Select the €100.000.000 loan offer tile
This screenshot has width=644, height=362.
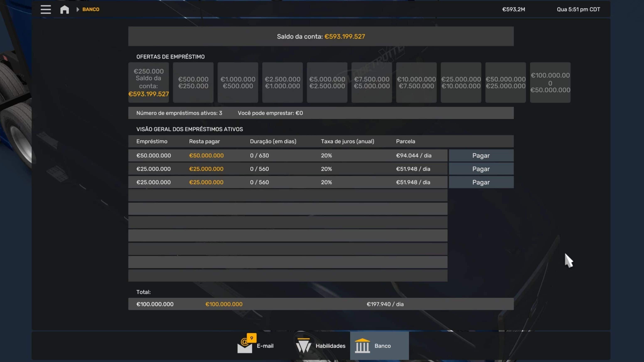(x=550, y=82)
